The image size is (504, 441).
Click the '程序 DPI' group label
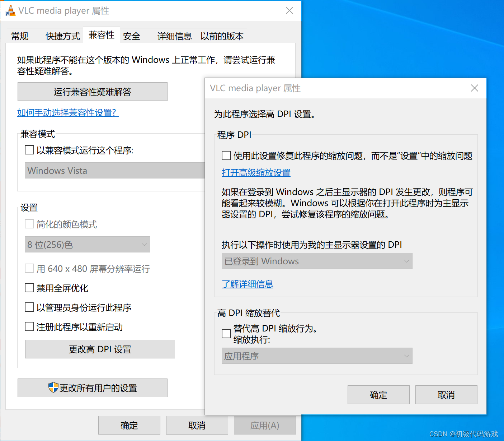(x=234, y=135)
